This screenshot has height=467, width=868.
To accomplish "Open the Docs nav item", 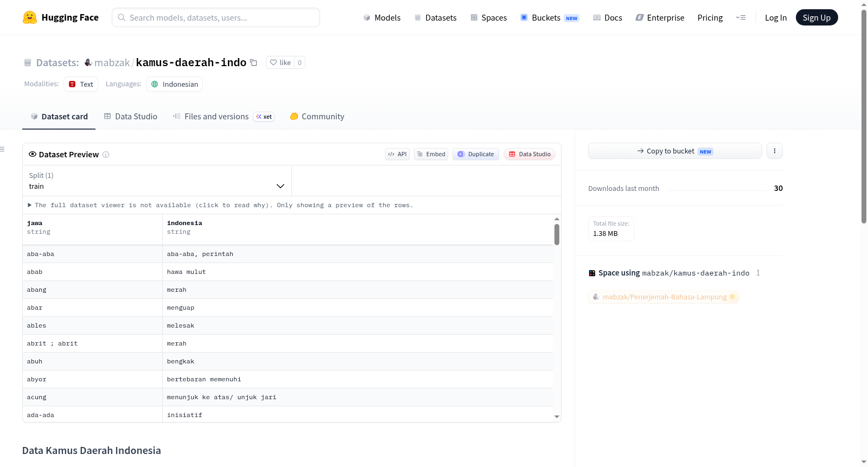I will 608,17.
